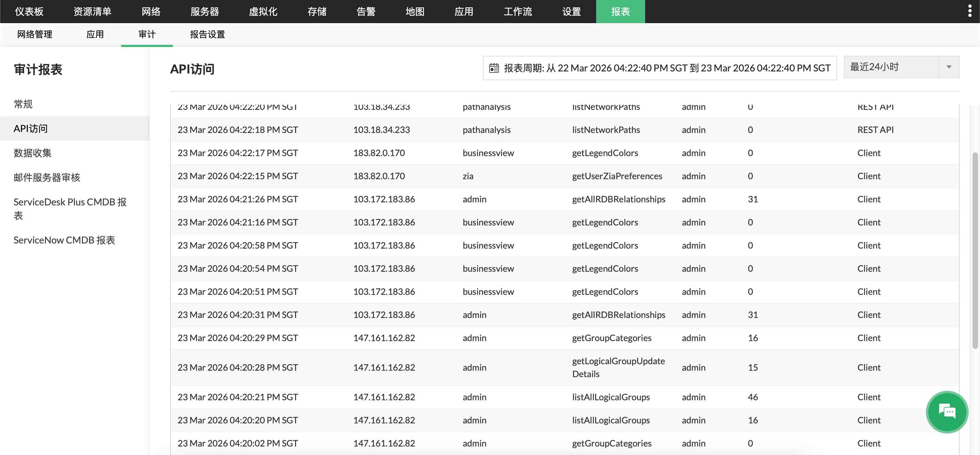This screenshot has height=455, width=980.
Task: Open 常规 audit report in sidebar
Action: tap(23, 104)
